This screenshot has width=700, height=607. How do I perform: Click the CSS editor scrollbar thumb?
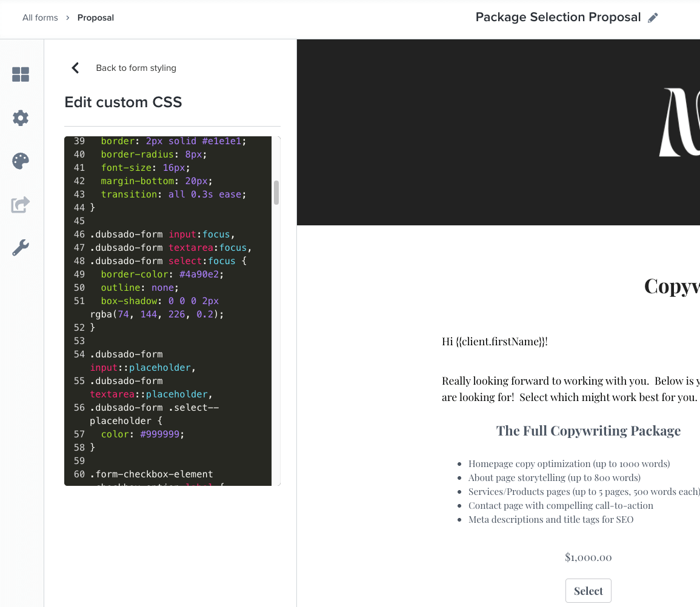[276, 193]
